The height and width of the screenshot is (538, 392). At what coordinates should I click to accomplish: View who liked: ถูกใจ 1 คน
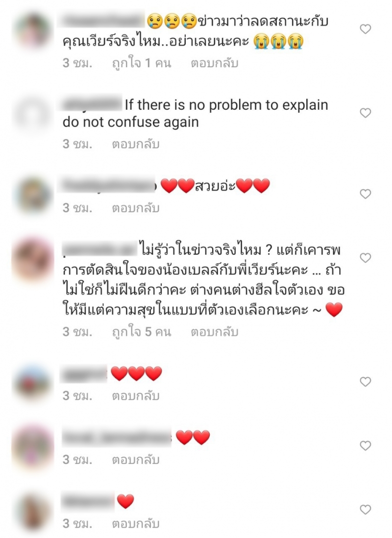point(142,63)
